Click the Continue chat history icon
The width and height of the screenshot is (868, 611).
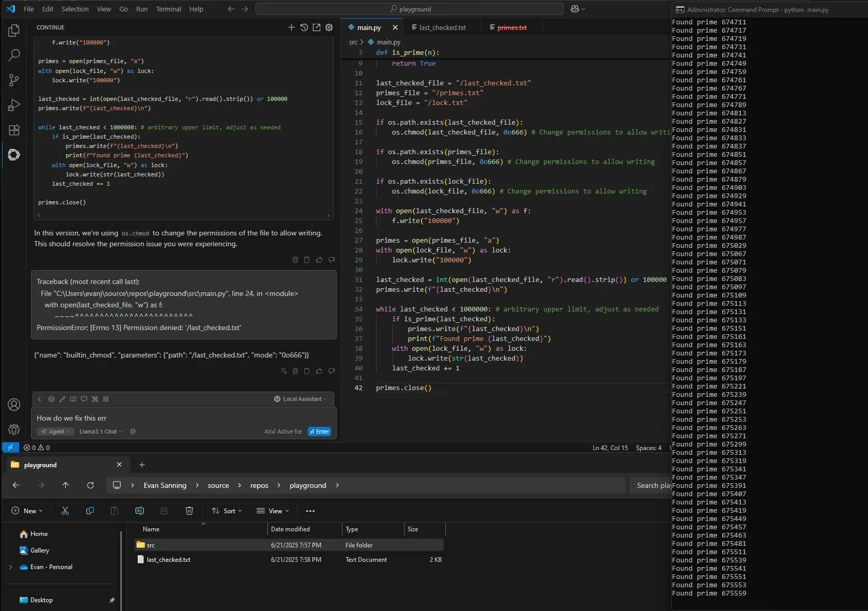coord(304,27)
